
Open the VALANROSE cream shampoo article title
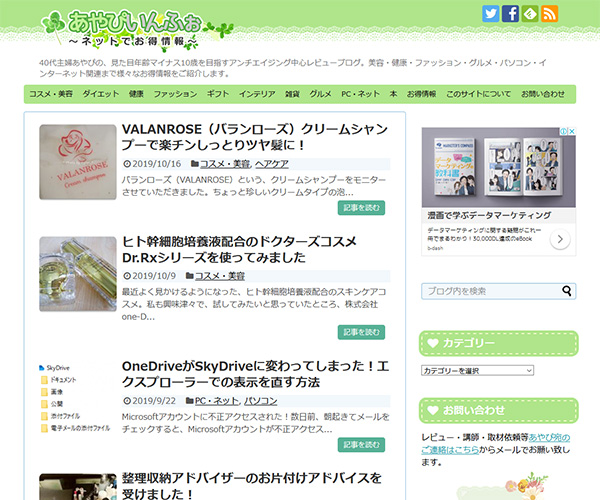(x=255, y=137)
